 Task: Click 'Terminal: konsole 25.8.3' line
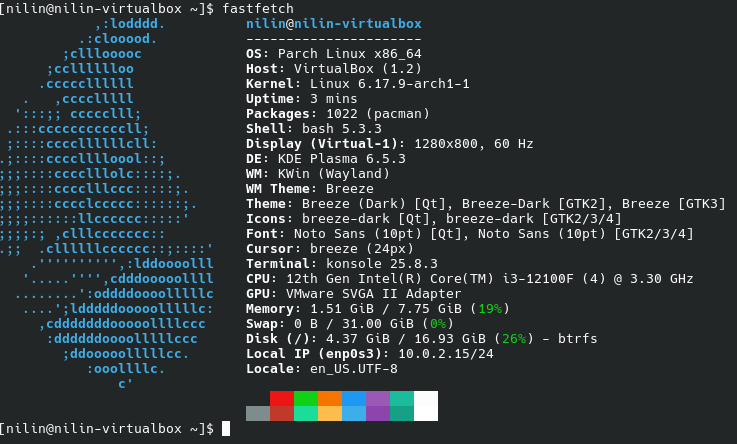point(342,265)
